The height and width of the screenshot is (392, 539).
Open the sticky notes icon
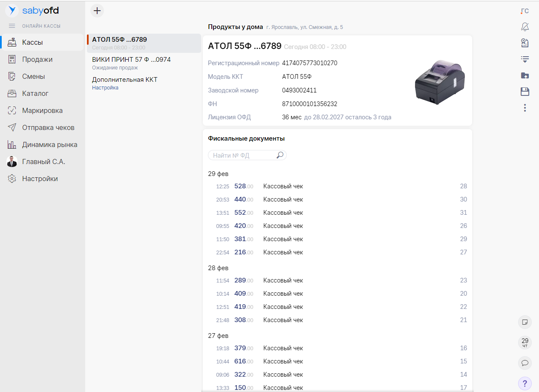click(525, 322)
